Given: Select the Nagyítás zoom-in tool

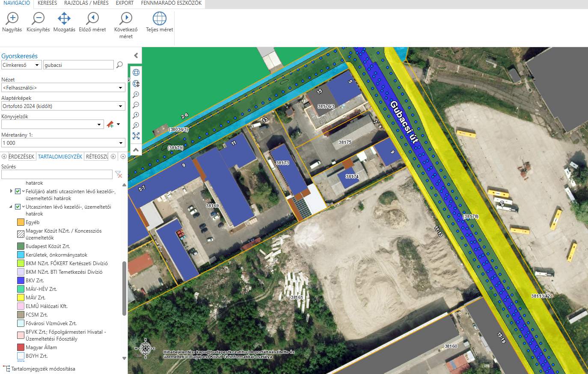Looking at the screenshot, I should tap(12, 22).
